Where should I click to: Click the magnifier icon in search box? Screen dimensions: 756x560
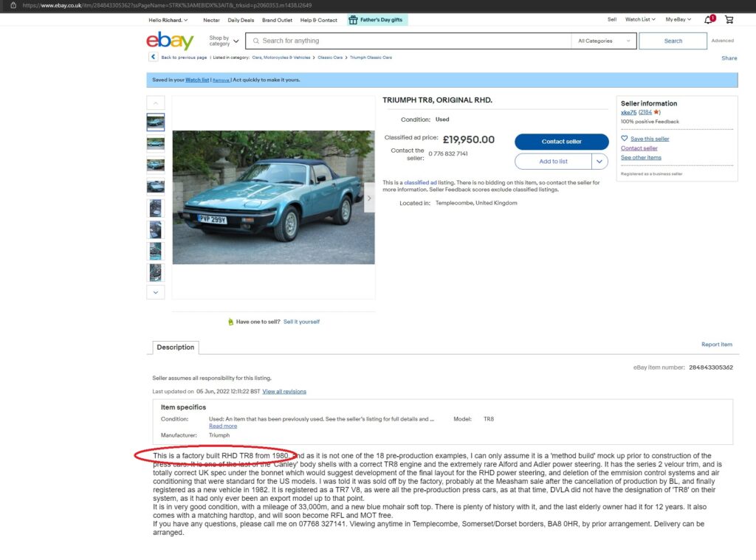click(256, 41)
